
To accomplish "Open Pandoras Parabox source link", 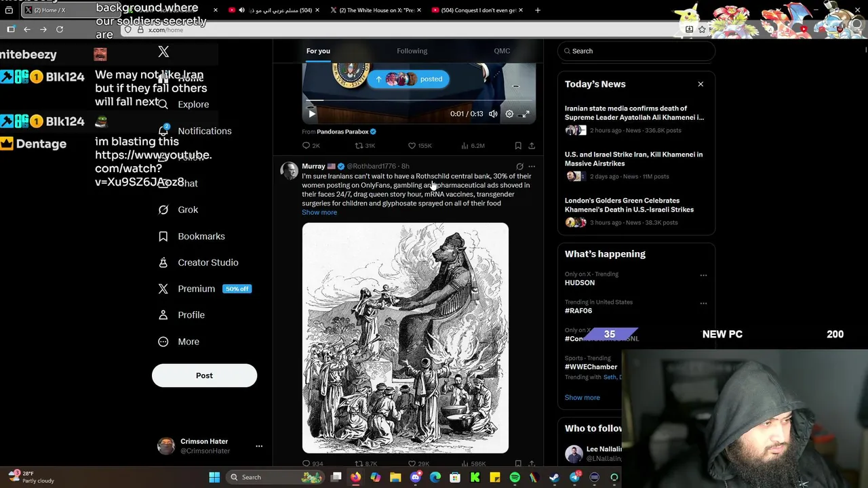I will [x=342, y=131].
